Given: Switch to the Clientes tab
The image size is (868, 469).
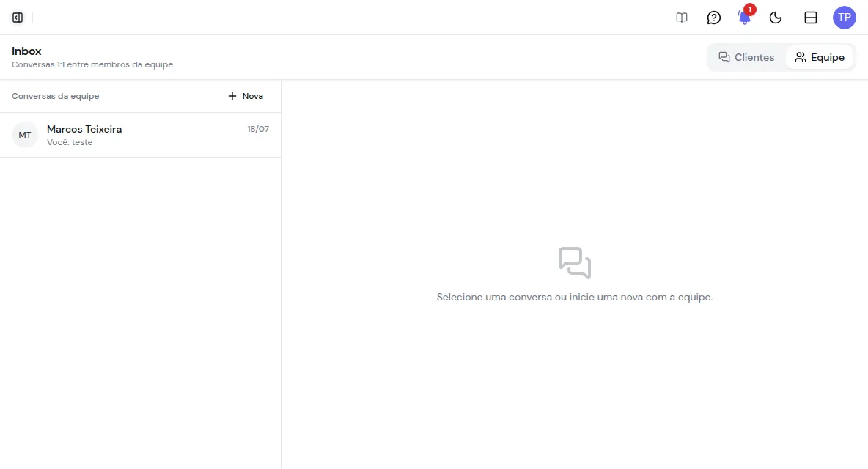Looking at the screenshot, I should pyautogui.click(x=746, y=57).
